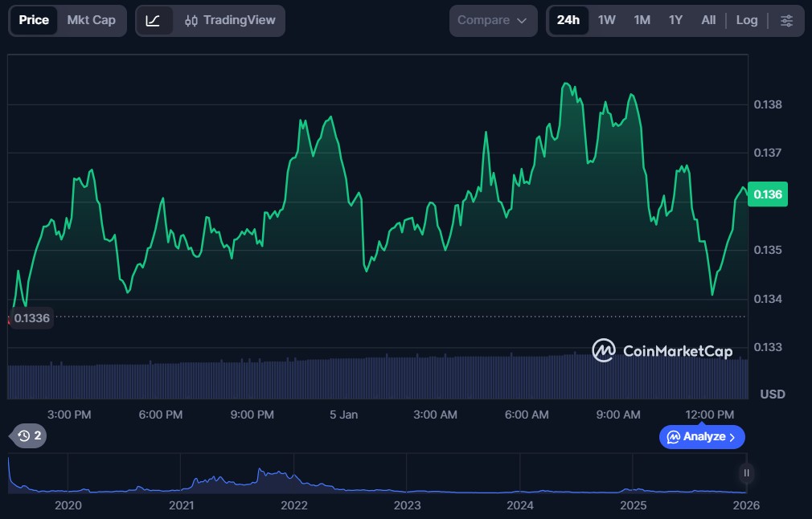Show All time price history
The width and height of the screenshot is (812, 519).
point(708,20)
